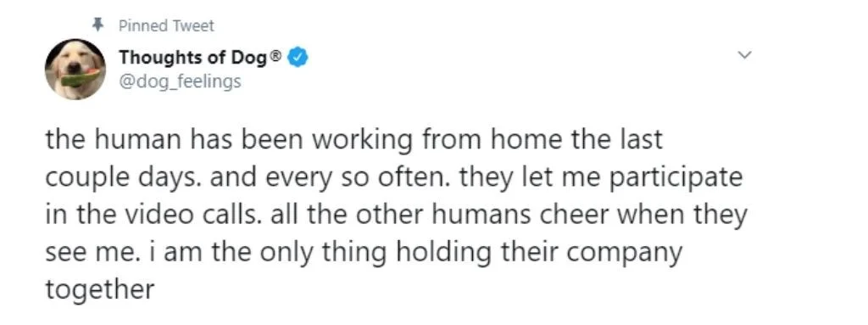The width and height of the screenshot is (868, 325).
Task: Open the @dog_feelings handle link
Action: click(180, 81)
